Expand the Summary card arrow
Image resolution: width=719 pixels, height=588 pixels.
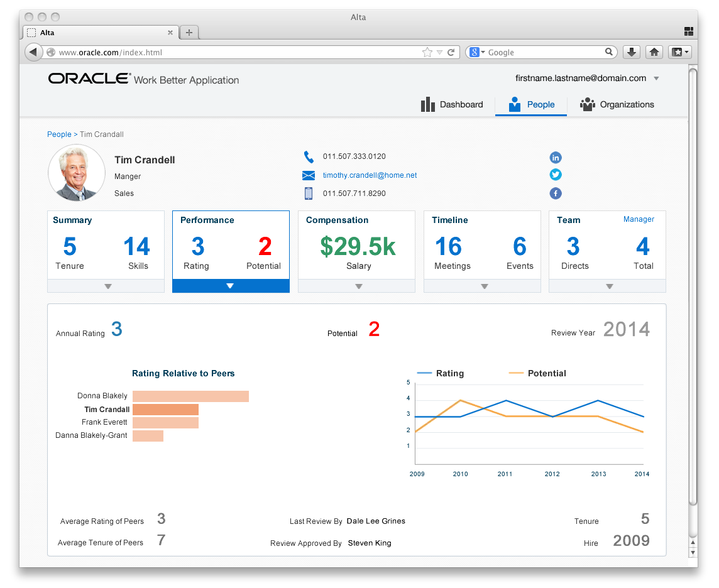106,286
